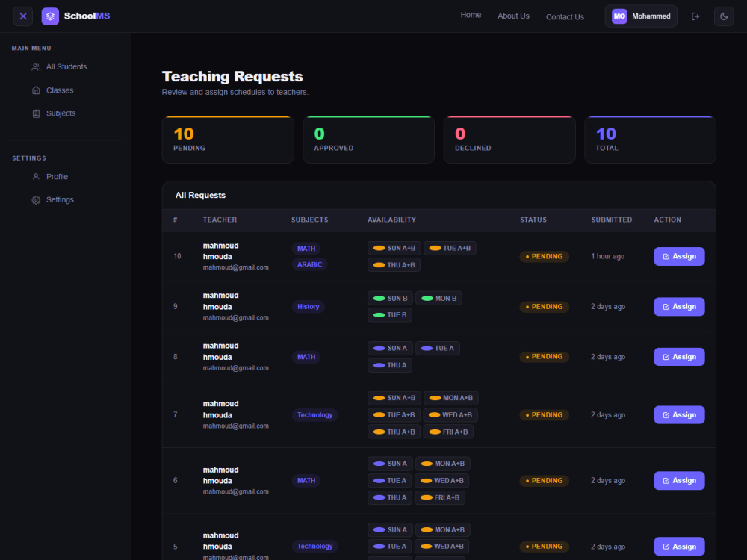Click the Classes home icon
This screenshot has width=747, height=560.
point(36,90)
